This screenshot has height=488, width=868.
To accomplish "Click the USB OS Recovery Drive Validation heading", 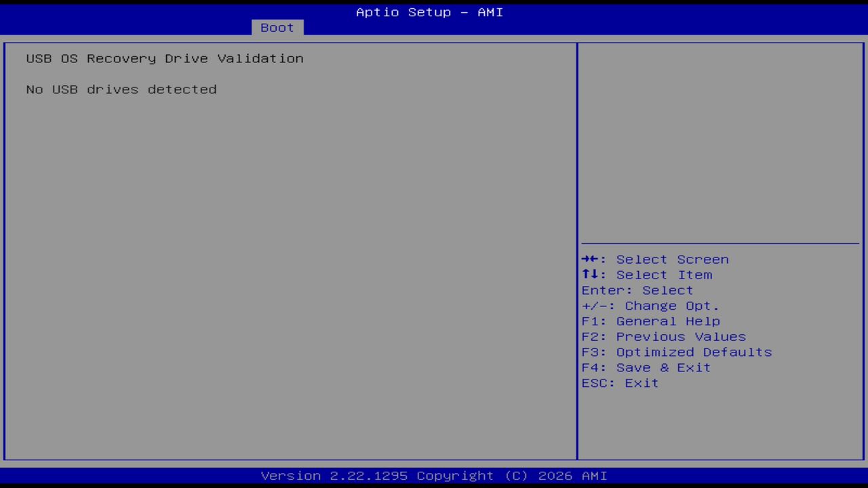I will coord(165,58).
